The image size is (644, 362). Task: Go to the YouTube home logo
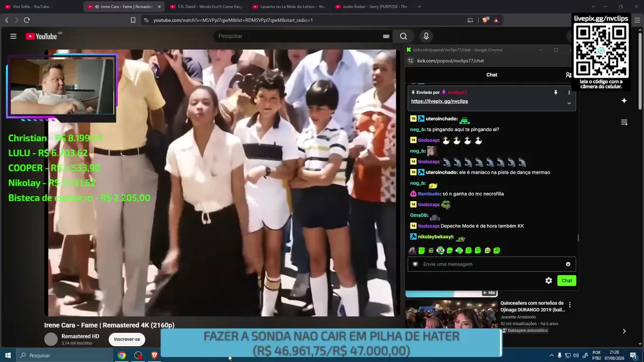[x=41, y=36]
